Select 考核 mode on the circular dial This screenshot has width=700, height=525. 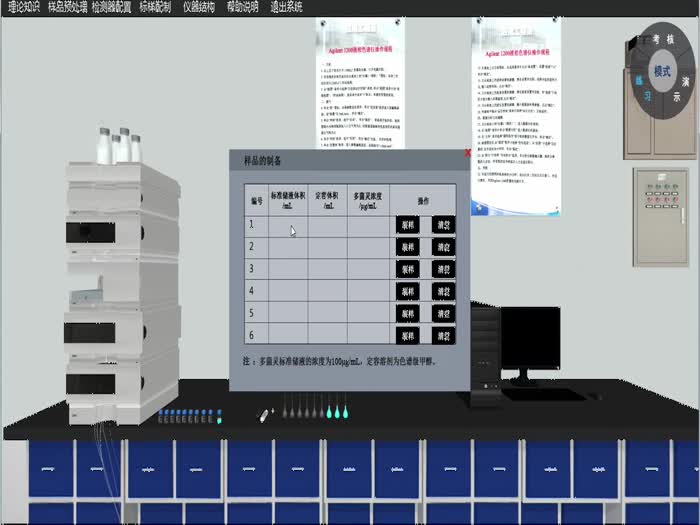click(662, 39)
